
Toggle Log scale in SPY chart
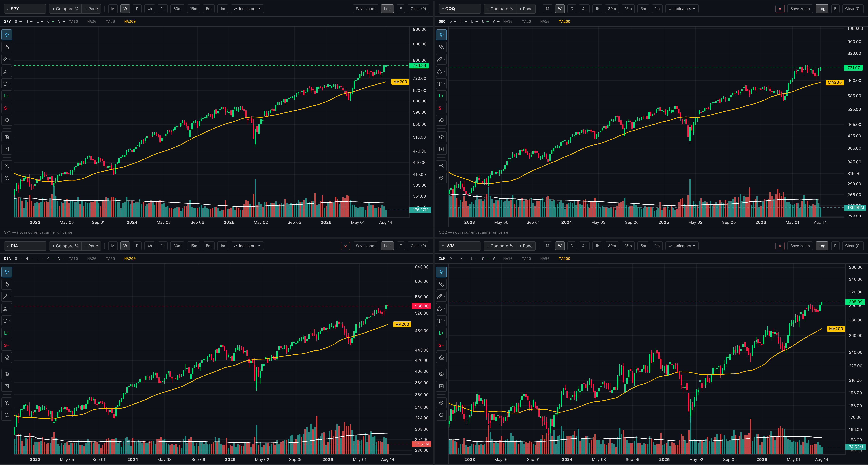click(x=387, y=9)
